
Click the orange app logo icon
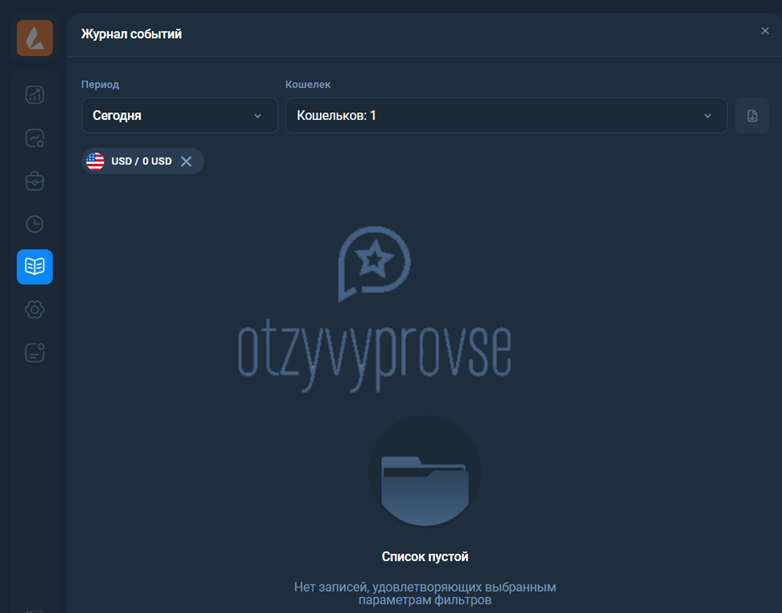(x=34, y=38)
